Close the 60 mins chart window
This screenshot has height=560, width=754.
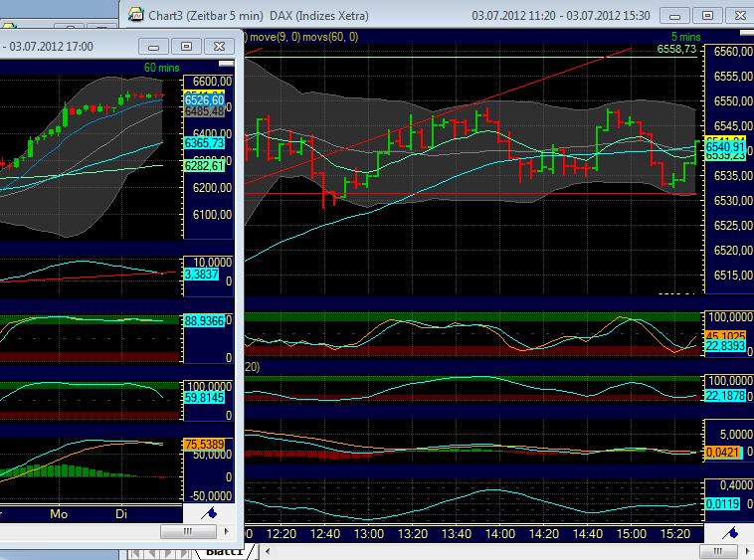[x=219, y=47]
